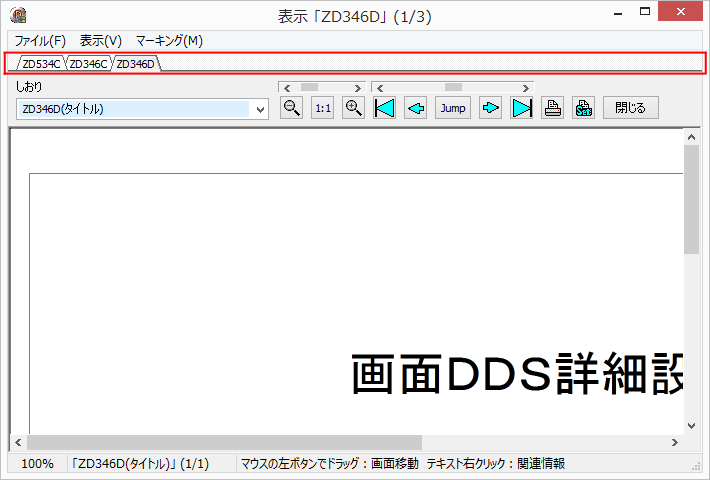The height and width of the screenshot is (480, 710).
Task: Click the vertical scrollbar thumb
Action: click(691, 200)
